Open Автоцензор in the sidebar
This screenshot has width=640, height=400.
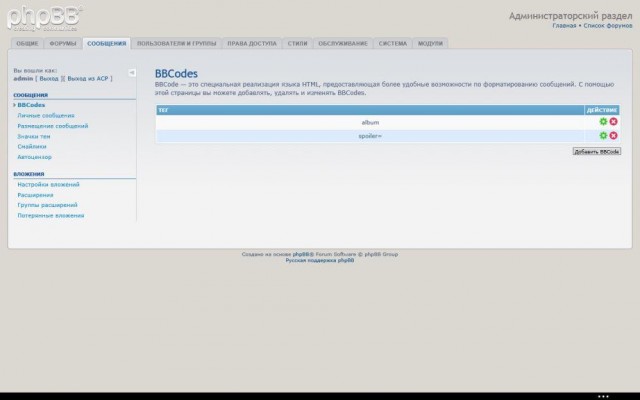pos(35,157)
